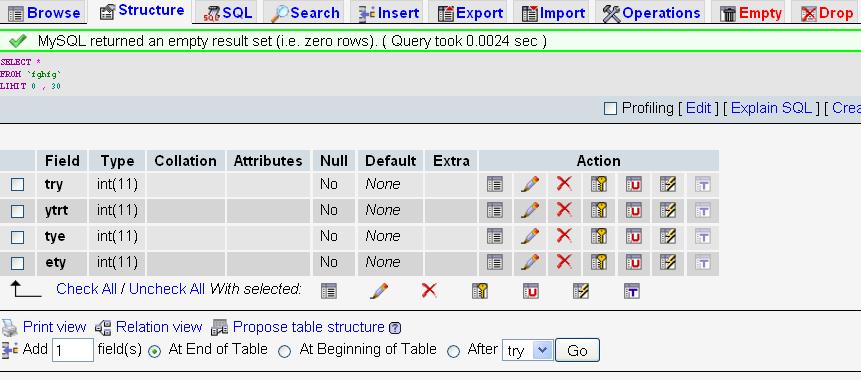Drop the try field with red X
Image resolution: width=861 pixels, height=380 pixels.
click(564, 183)
